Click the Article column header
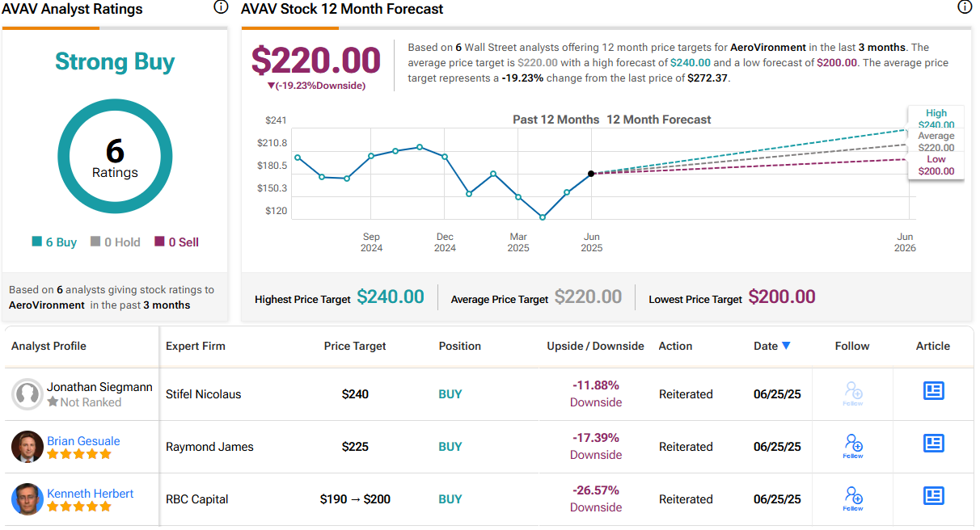Screen dimensions: 980x530 933,346
